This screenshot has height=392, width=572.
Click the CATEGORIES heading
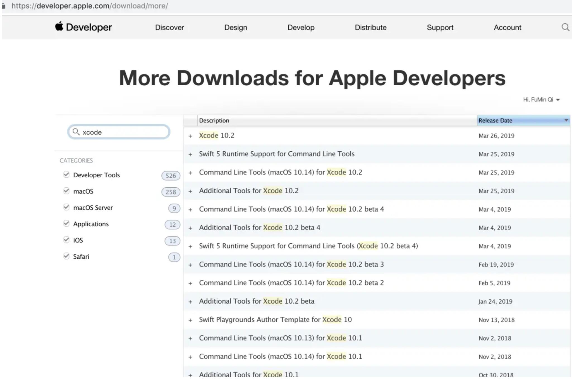point(76,161)
